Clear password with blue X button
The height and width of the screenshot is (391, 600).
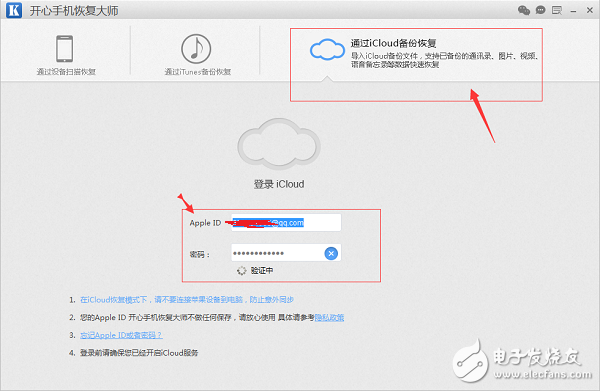[331, 253]
